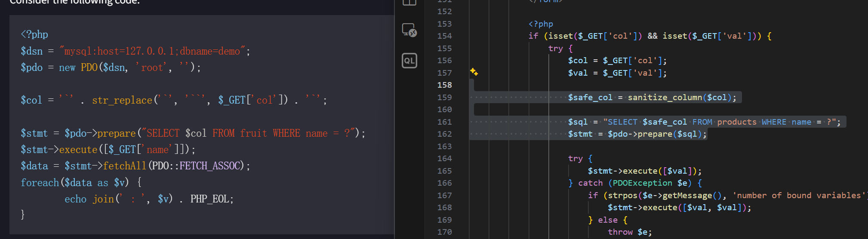The width and height of the screenshot is (868, 239).
Task: Open the CodeQL (QL) sidebar view
Action: [x=409, y=61]
